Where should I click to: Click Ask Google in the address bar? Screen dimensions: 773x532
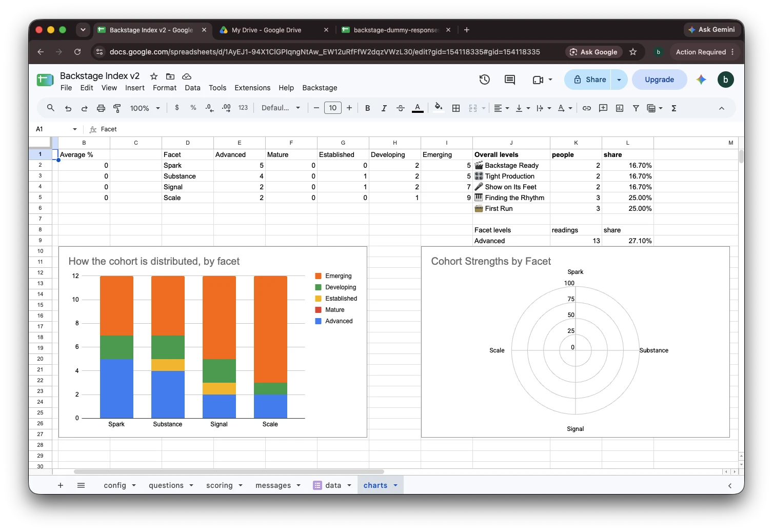[594, 52]
